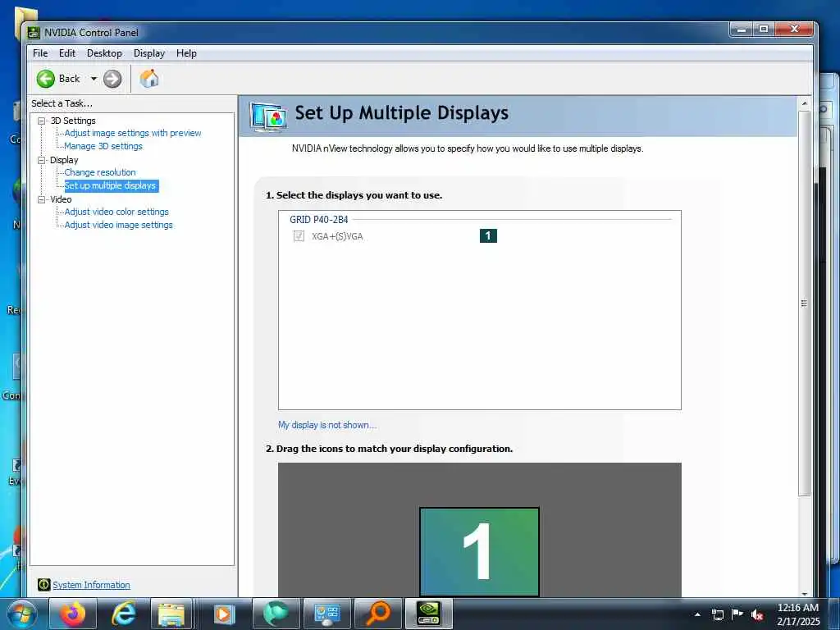This screenshot has width=840, height=630.
Task: Collapse the 3D Settings tree node
Action: click(41, 121)
